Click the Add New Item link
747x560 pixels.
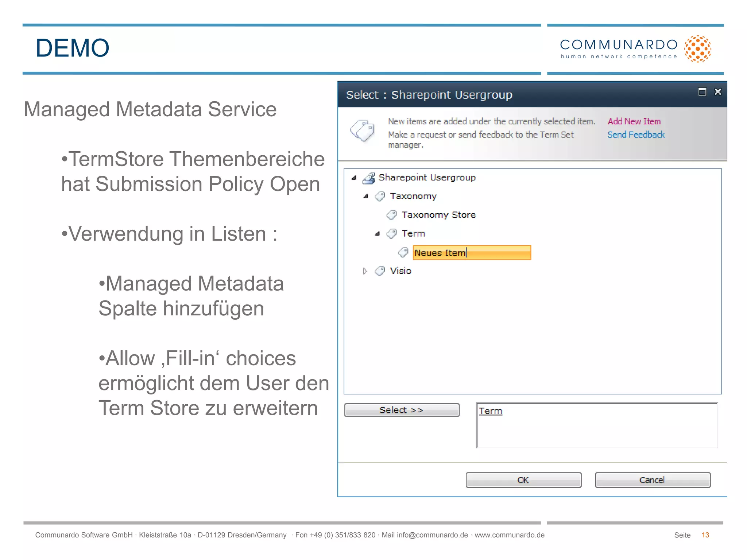[x=634, y=121]
